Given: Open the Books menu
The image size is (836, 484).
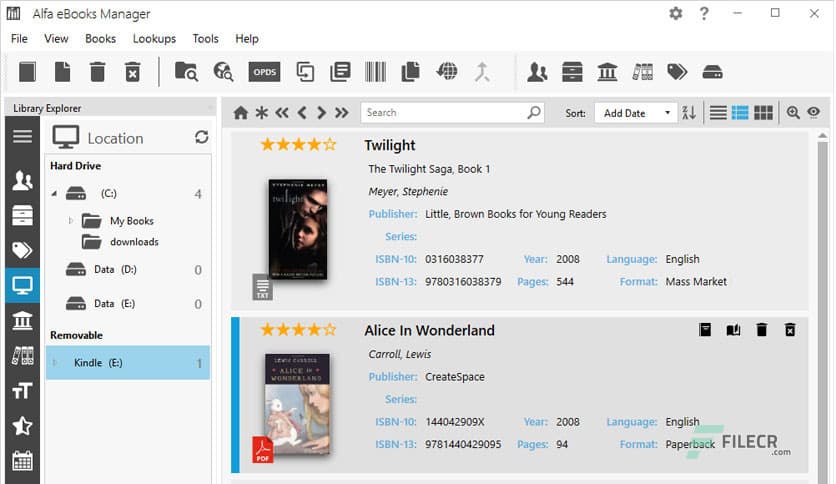Looking at the screenshot, I should [x=100, y=39].
